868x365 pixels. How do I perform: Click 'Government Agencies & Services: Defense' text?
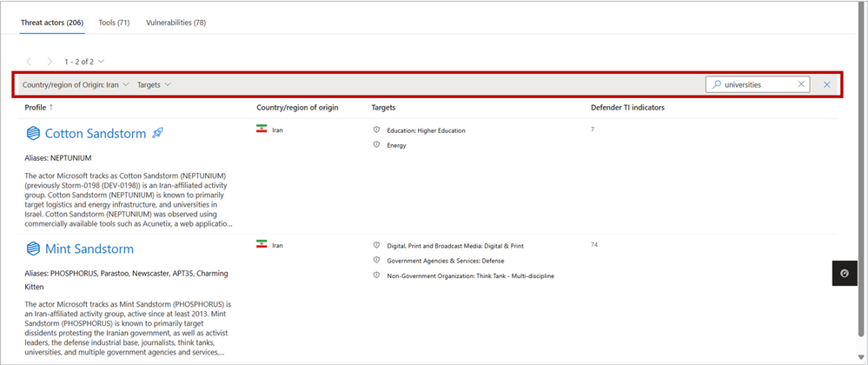point(446,261)
